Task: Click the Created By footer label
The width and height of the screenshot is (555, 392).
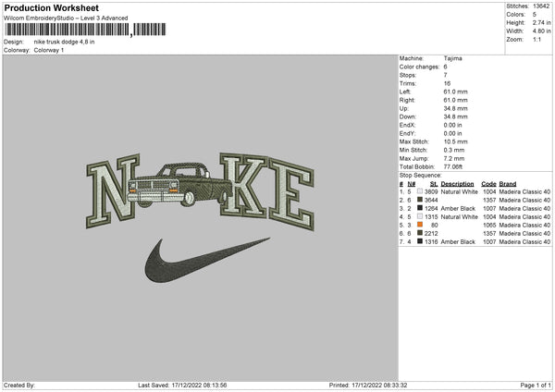Action: [19, 386]
